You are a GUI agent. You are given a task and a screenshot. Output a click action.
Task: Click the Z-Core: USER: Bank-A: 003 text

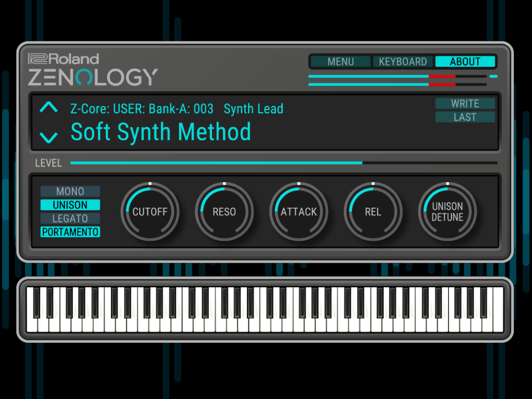[142, 109]
